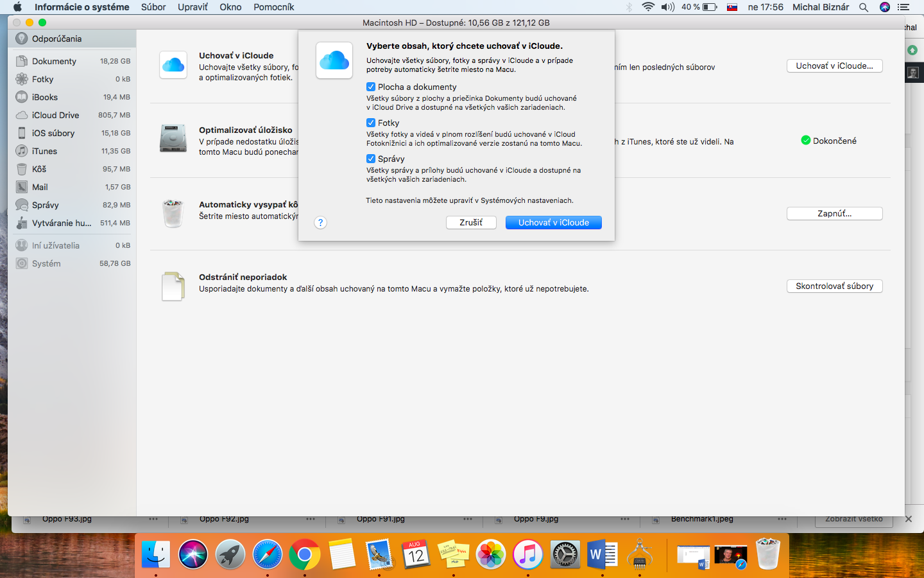This screenshot has width=924, height=578.
Task: Open the Informácie o systéme menu
Action: pyautogui.click(x=82, y=7)
